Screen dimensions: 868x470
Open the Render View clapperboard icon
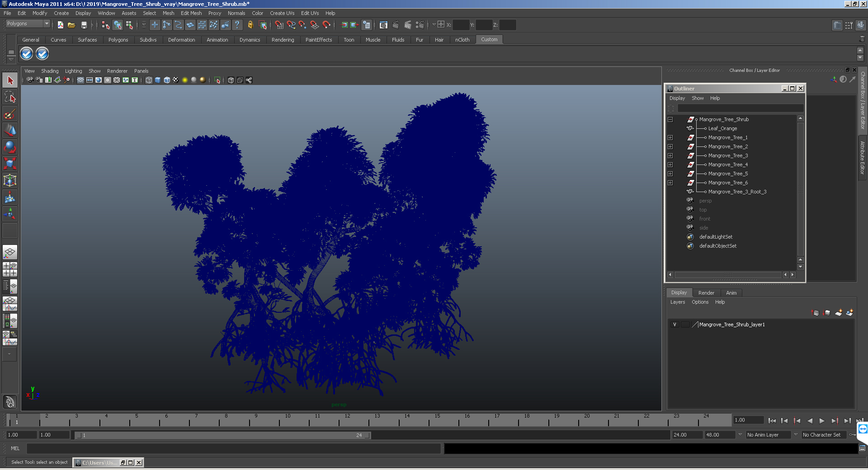pyautogui.click(x=383, y=25)
